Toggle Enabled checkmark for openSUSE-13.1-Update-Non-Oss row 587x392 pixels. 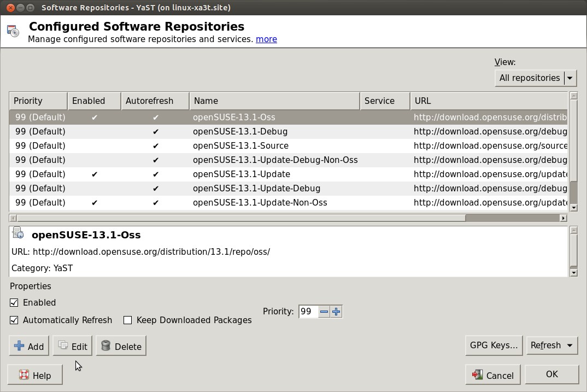[95, 202]
